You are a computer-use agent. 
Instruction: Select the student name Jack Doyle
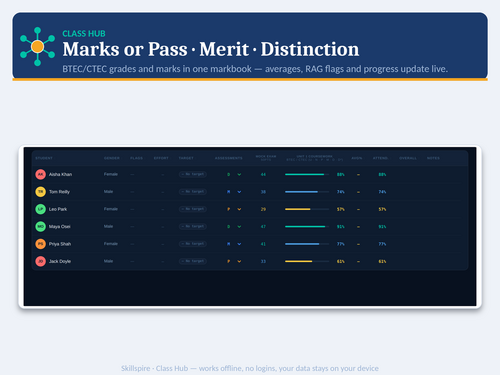(60, 261)
